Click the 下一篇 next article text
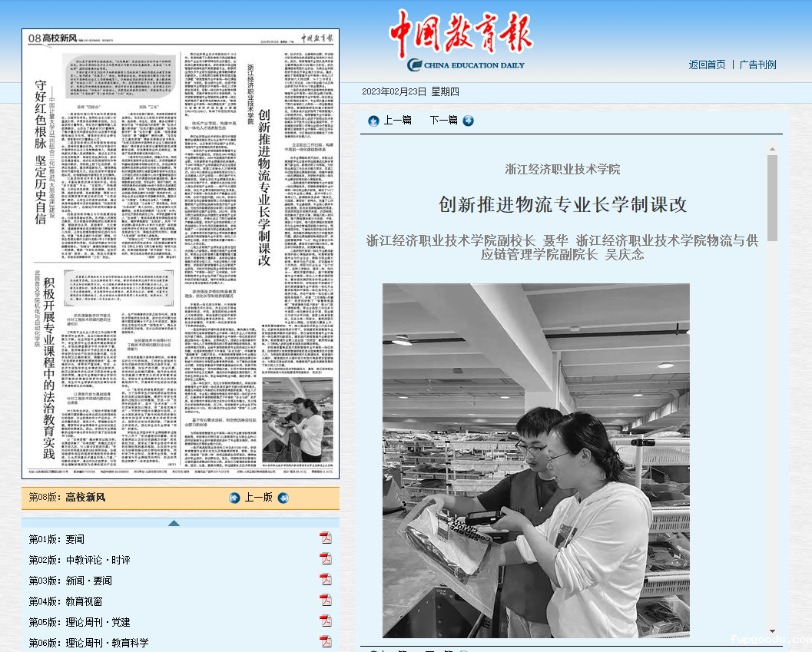Viewport: 812px width, 652px height. pyautogui.click(x=443, y=121)
